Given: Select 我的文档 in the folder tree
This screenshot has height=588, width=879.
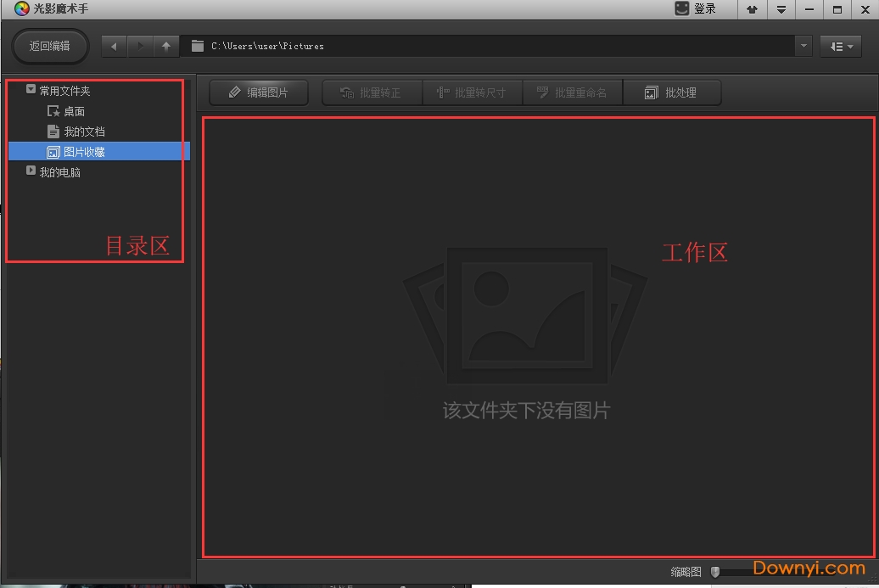Looking at the screenshot, I should tap(84, 132).
